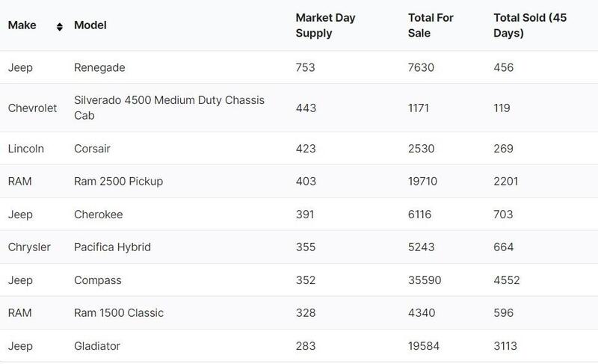This screenshot has height=364, width=598.
Task: Click the Renegade model cell
Action: point(99,68)
